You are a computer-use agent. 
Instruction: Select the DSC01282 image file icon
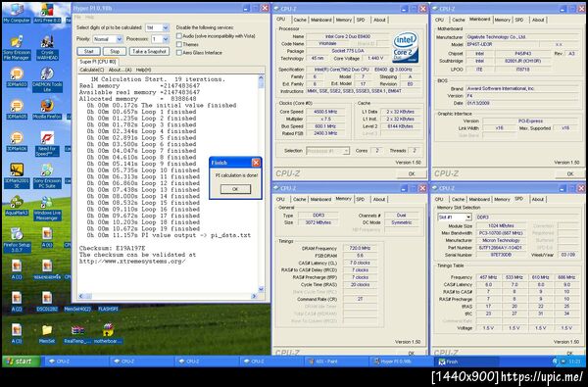click(47, 302)
